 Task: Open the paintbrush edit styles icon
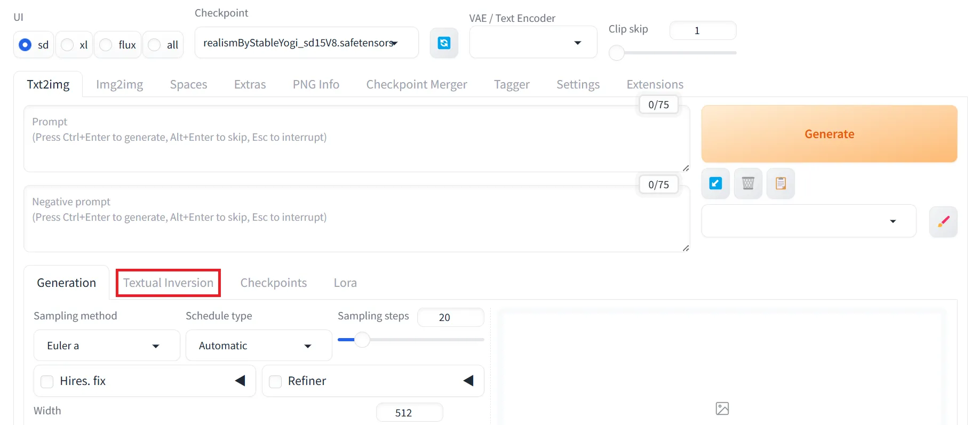point(943,221)
